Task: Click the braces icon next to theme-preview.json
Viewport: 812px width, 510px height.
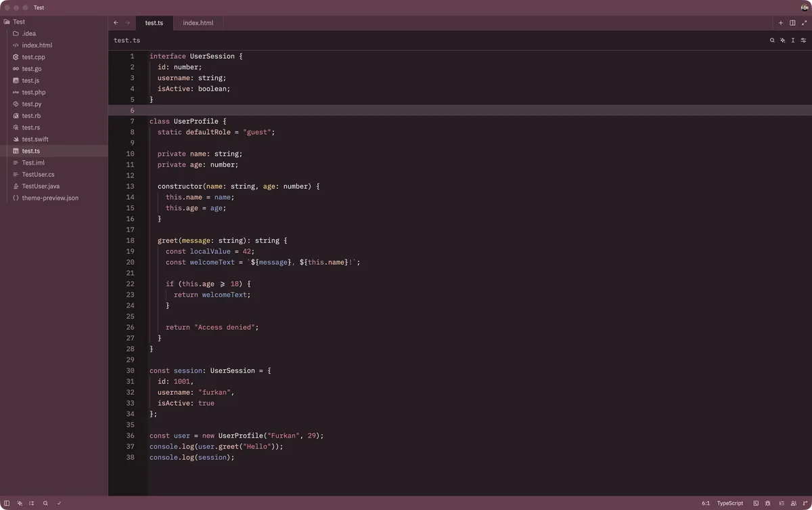Action: coord(16,198)
